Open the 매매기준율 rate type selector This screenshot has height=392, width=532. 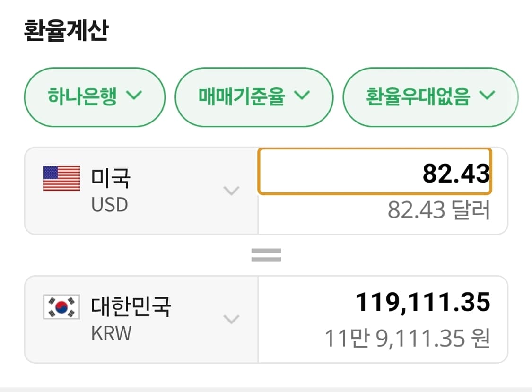click(x=254, y=96)
